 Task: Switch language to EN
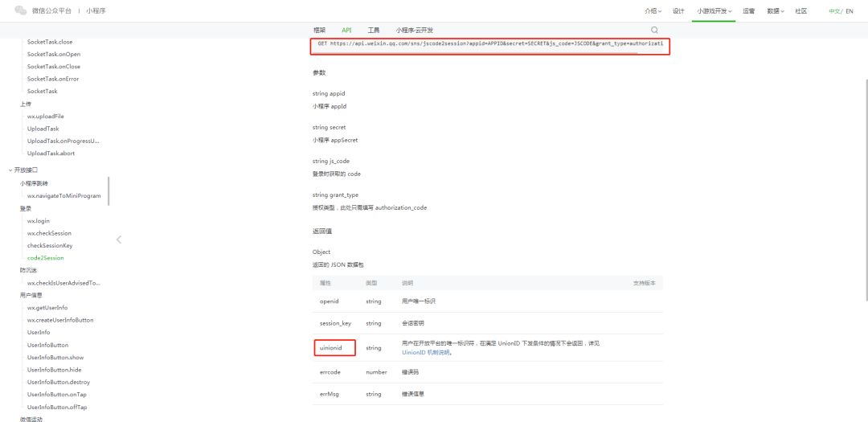(850, 11)
